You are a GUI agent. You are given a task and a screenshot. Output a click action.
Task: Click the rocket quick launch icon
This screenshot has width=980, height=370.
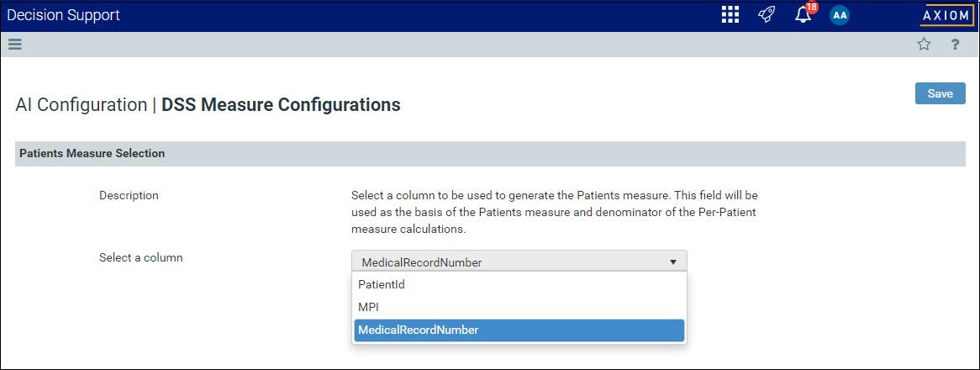767,15
